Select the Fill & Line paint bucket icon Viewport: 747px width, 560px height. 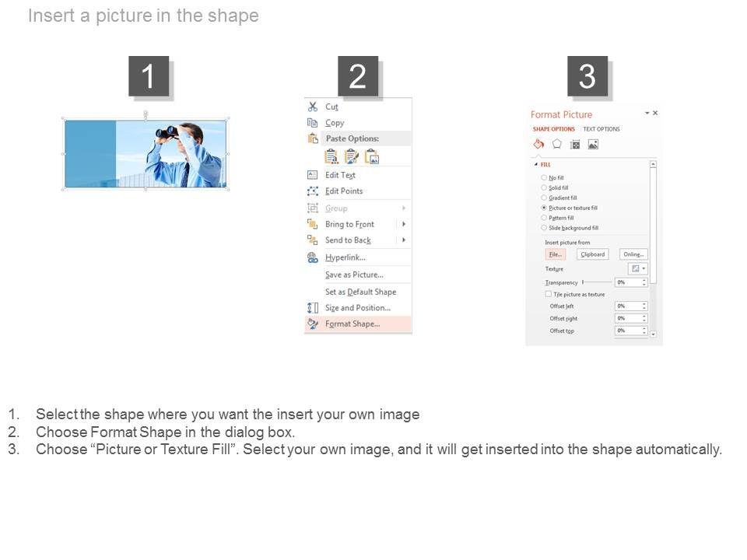[x=538, y=144]
